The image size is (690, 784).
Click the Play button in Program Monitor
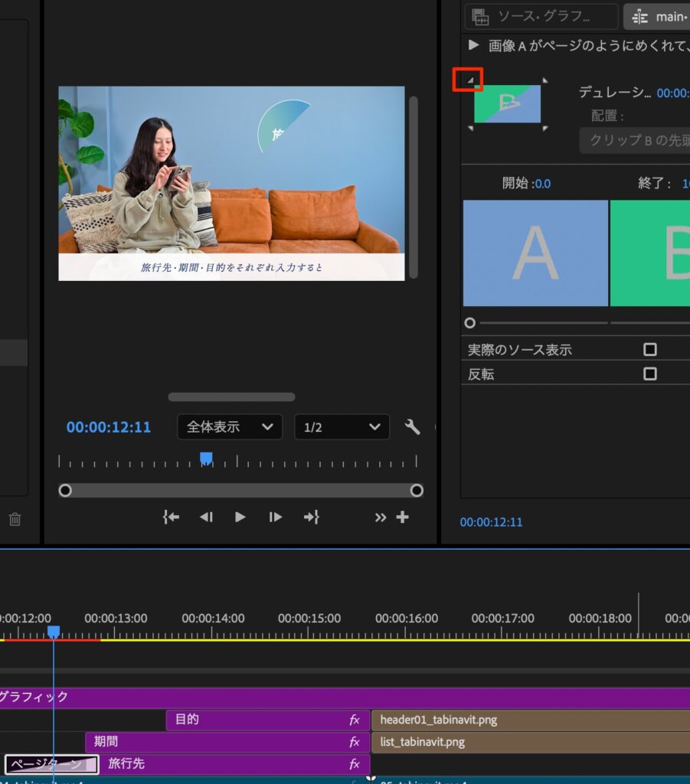pos(240,517)
